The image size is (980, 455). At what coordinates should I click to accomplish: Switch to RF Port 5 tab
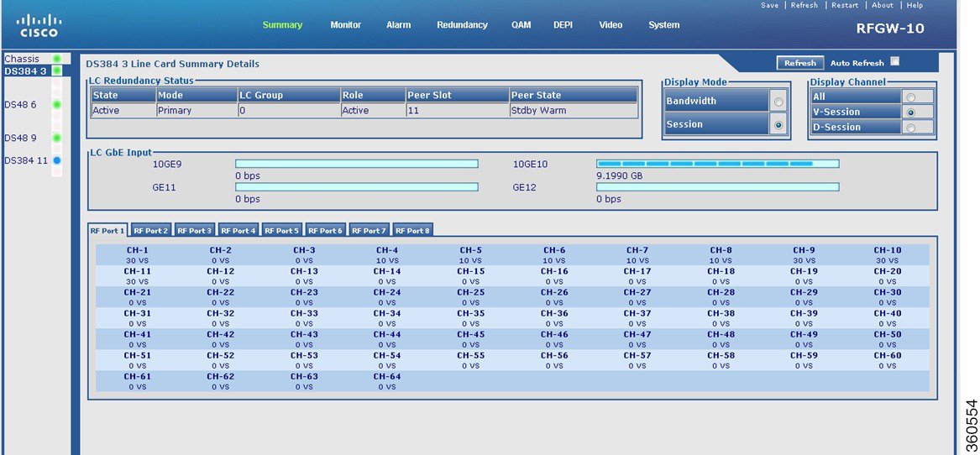coord(282,231)
